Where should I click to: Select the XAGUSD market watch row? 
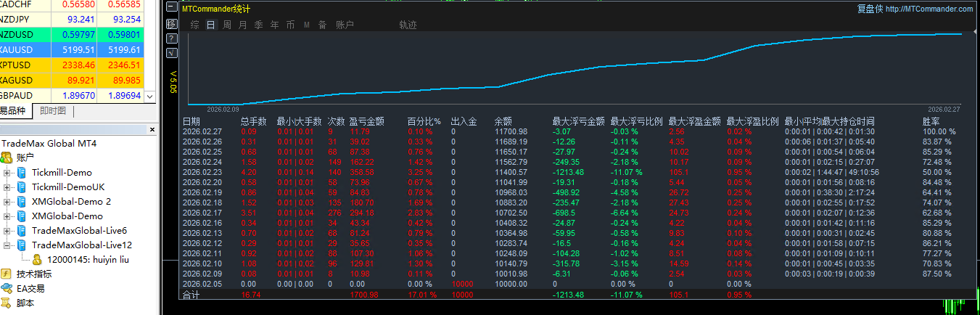pyautogui.click(x=73, y=81)
